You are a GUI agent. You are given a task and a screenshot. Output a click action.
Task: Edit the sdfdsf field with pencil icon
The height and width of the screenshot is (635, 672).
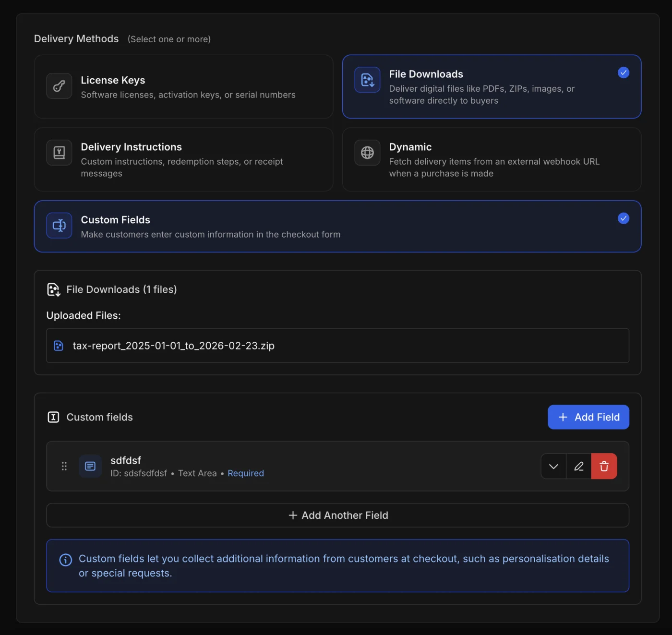[579, 466]
